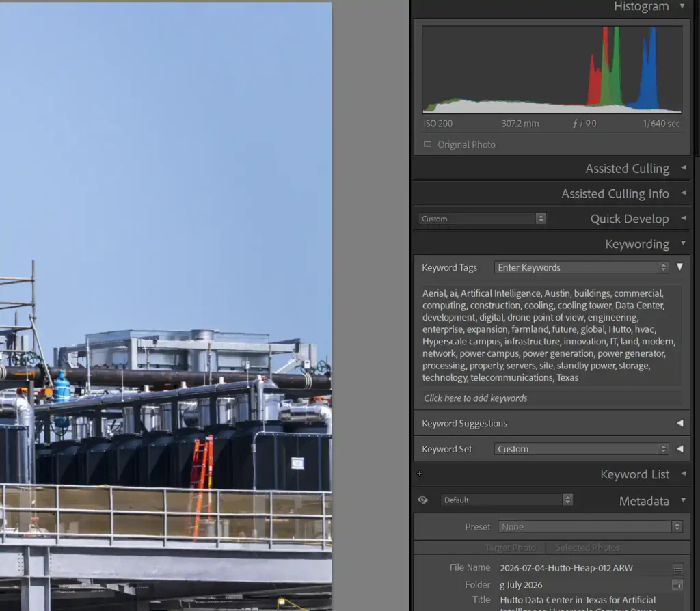Image resolution: width=700 pixels, height=611 pixels.
Task: Expand Keyword Suggestions section
Action: 679,423
